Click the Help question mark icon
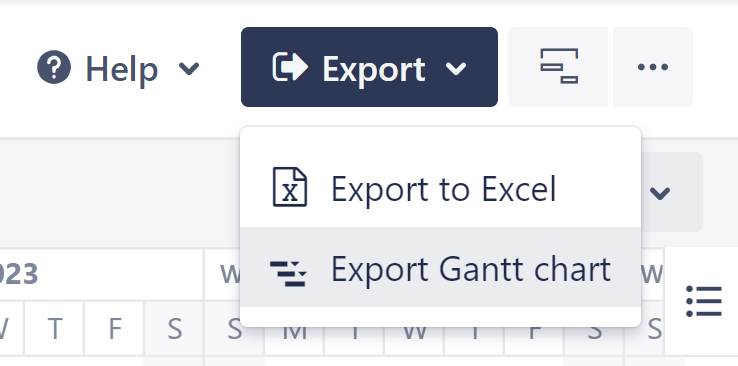The image size is (738, 366). tap(54, 67)
